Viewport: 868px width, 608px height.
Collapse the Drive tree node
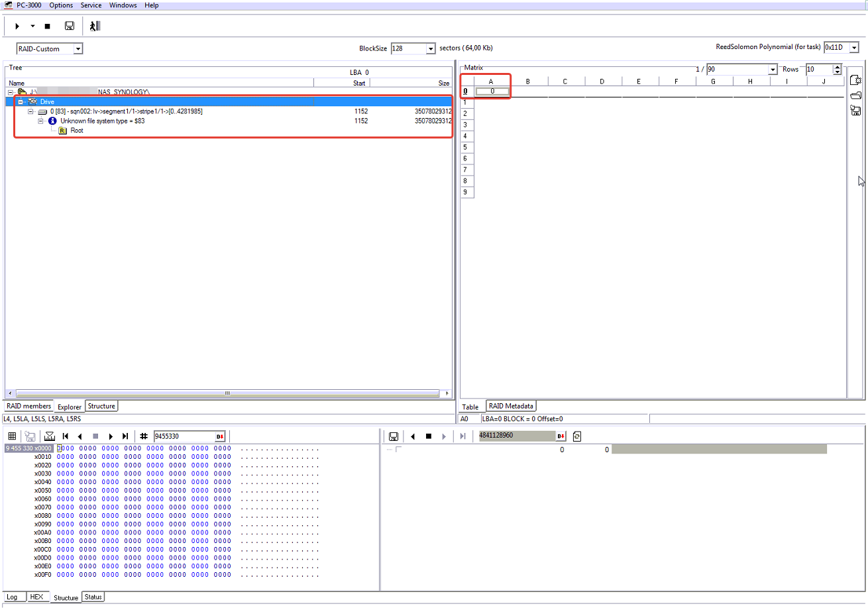click(x=21, y=101)
